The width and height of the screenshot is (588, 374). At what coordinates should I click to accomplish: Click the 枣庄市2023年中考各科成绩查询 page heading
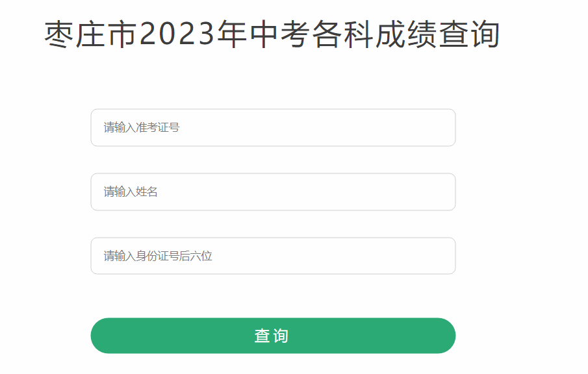pyautogui.click(x=272, y=34)
